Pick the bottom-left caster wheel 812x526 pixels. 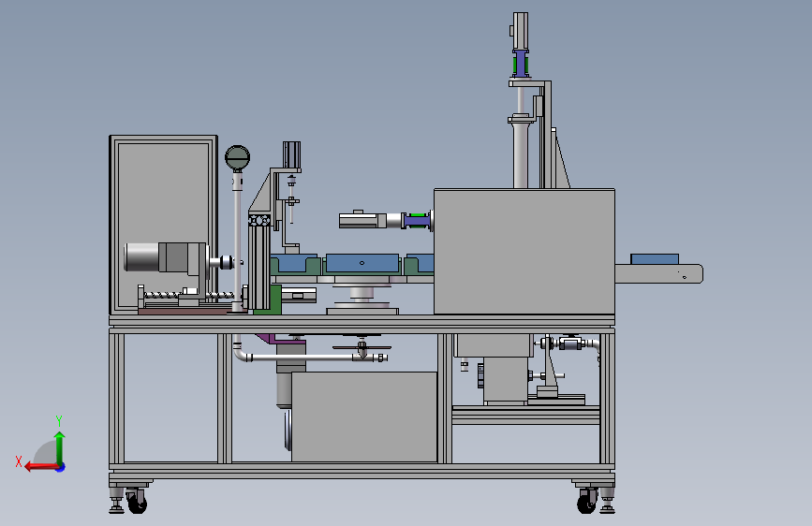pos(137,503)
